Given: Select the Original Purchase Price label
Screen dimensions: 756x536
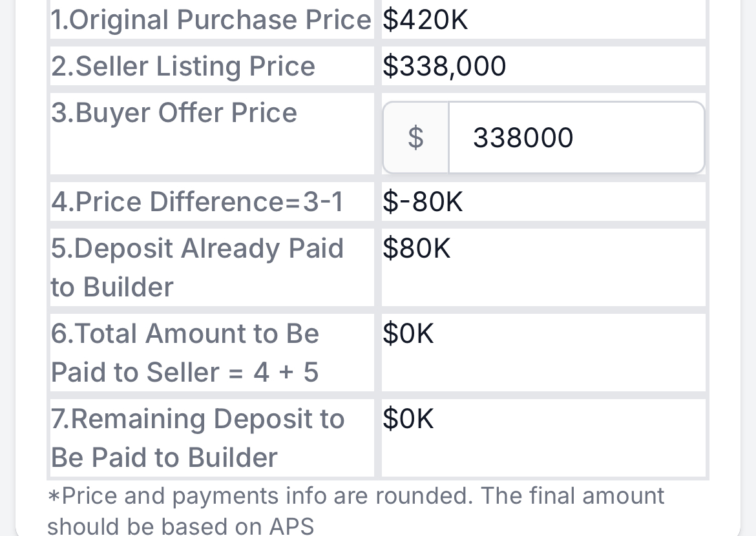Looking at the screenshot, I should coord(211,20).
